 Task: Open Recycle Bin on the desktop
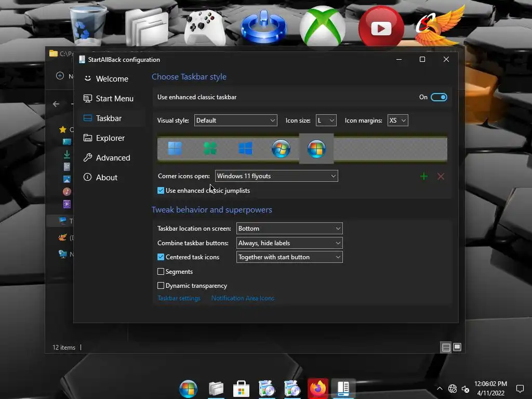[x=87, y=25]
